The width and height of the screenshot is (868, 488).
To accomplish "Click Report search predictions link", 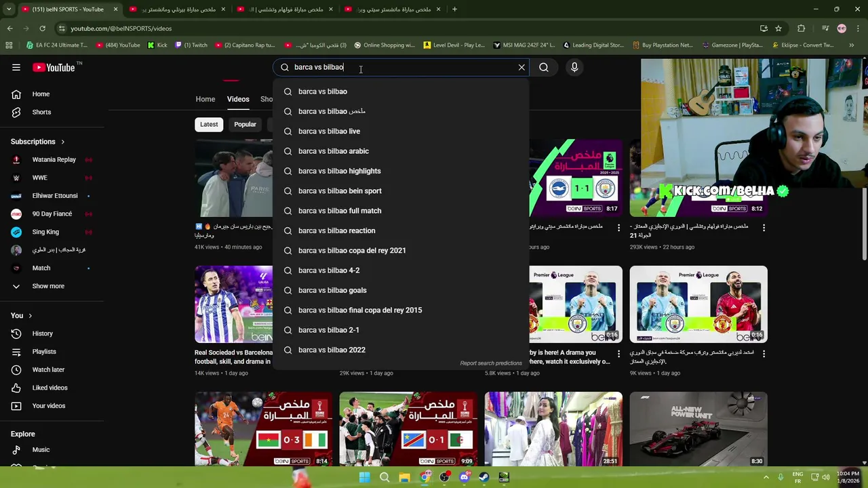I will [x=491, y=363].
